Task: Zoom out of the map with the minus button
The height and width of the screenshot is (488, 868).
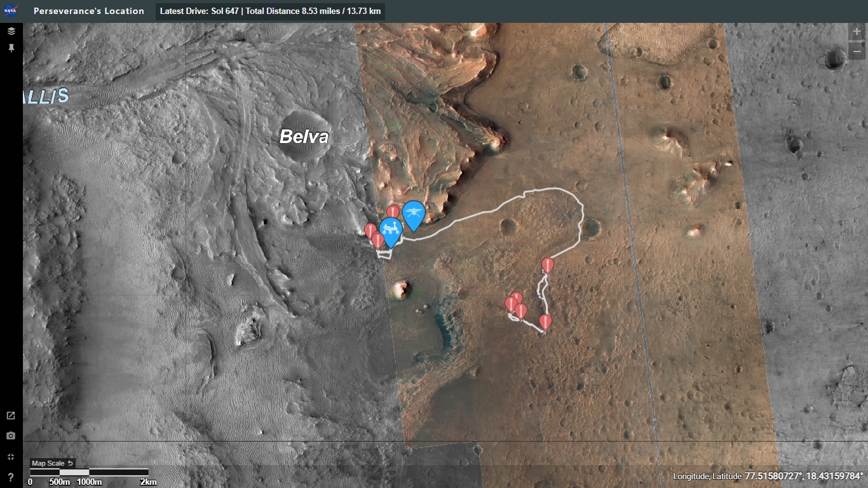Action: pyautogui.click(x=857, y=51)
